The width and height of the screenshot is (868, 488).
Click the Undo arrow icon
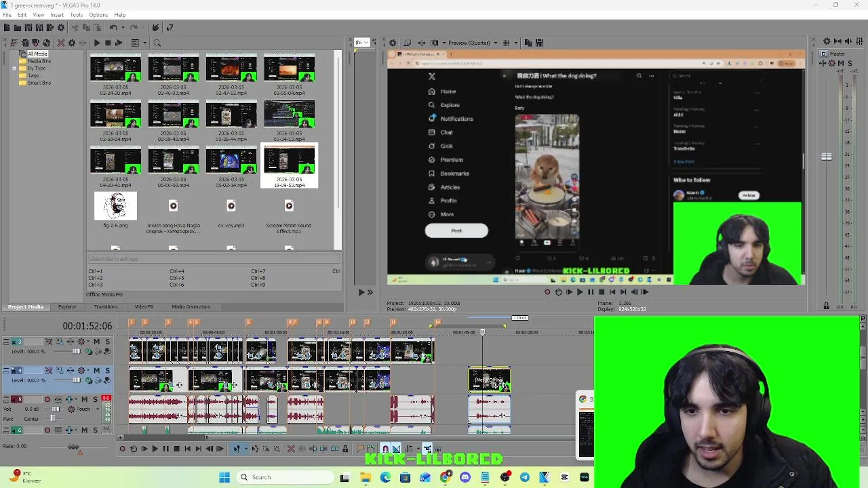click(x=113, y=28)
